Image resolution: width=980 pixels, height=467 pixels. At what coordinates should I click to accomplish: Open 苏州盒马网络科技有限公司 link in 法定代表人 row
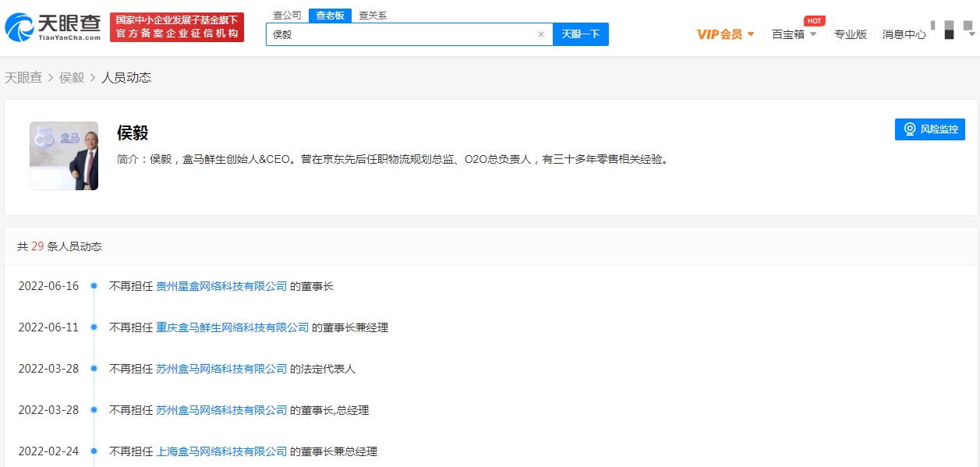(x=221, y=369)
